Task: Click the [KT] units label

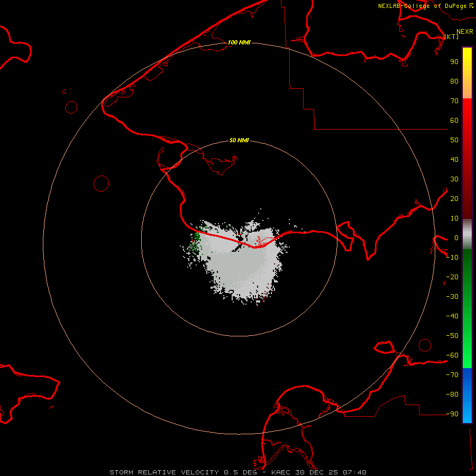Action: pyautogui.click(x=452, y=36)
